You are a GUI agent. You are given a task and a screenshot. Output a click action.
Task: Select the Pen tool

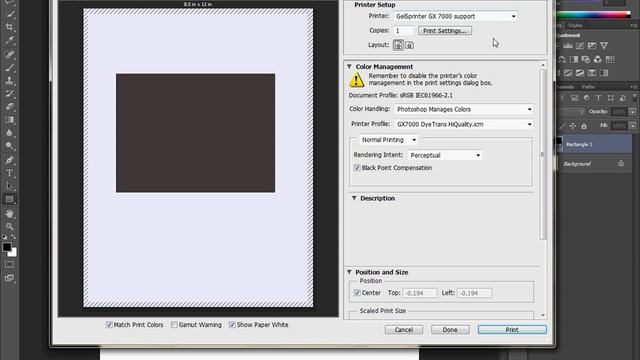9,160
